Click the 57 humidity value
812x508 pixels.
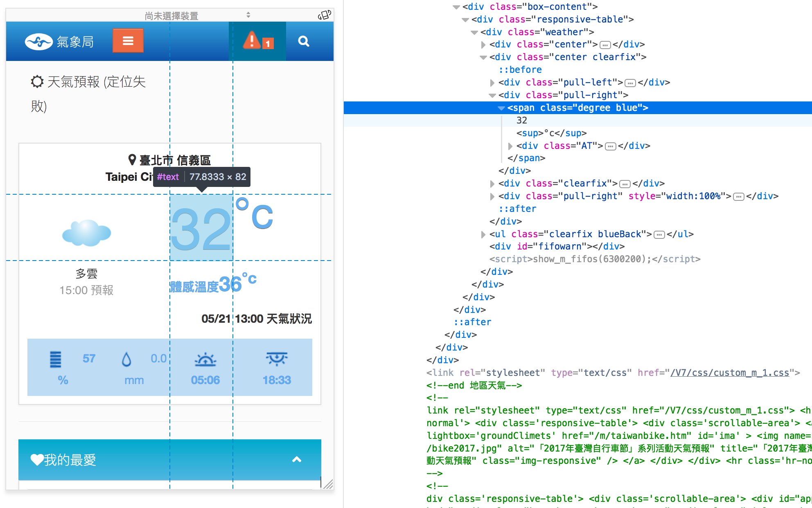click(89, 358)
